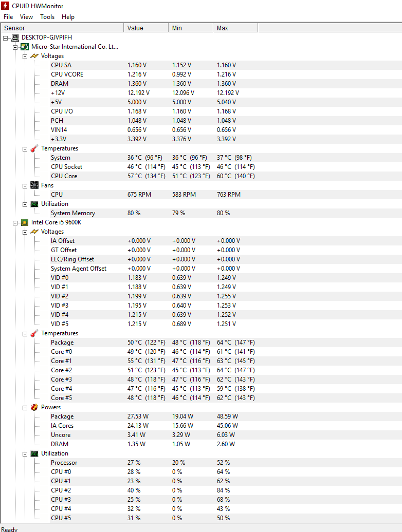
Task: Collapse the motherboard Temperatures group
Action: point(25,149)
